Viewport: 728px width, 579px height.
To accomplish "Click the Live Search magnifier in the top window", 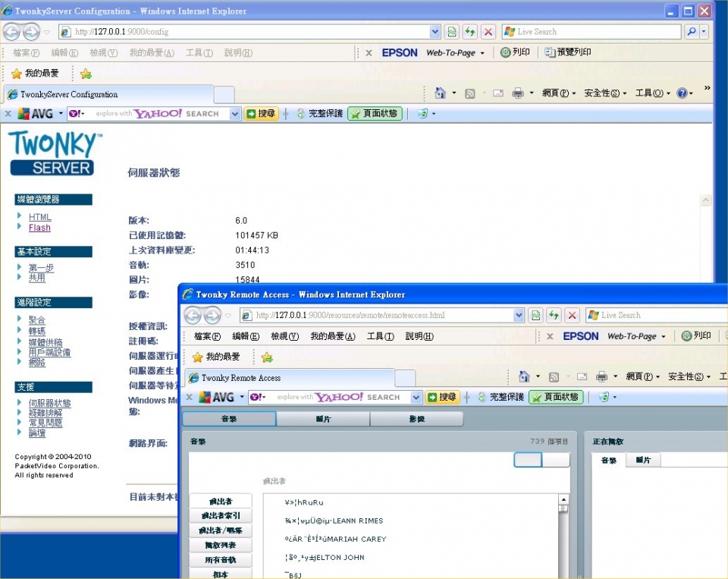I will pyautogui.click(x=691, y=32).
